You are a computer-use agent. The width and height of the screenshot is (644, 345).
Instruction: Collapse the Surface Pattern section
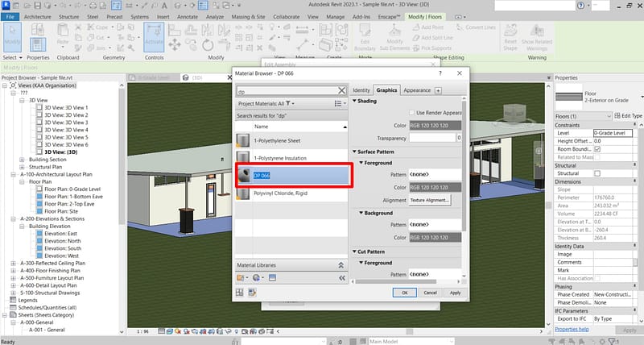coord(357,152)
